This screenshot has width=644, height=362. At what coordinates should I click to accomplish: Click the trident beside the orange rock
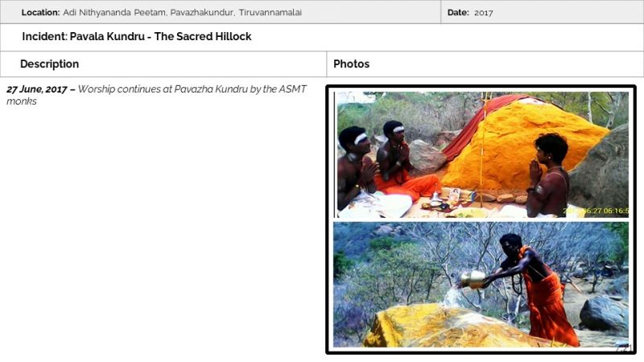pyautogui.click(x=484, y=150)
